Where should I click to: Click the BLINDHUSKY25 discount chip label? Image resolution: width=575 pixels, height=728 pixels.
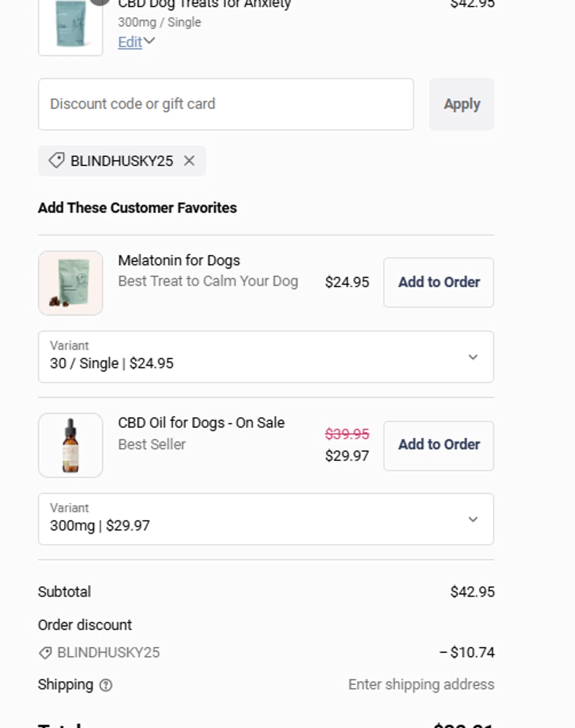click(121, 161)
